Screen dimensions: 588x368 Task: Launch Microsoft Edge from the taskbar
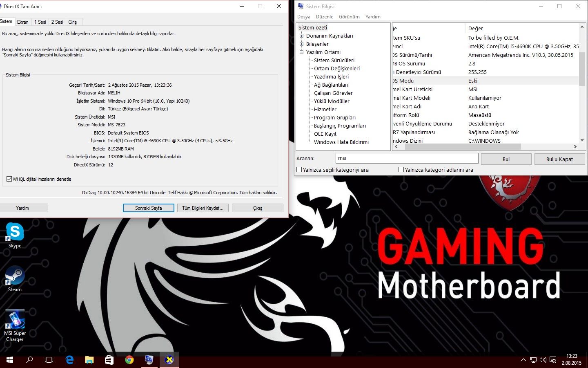pyautogui.click(x=69, y=360)
